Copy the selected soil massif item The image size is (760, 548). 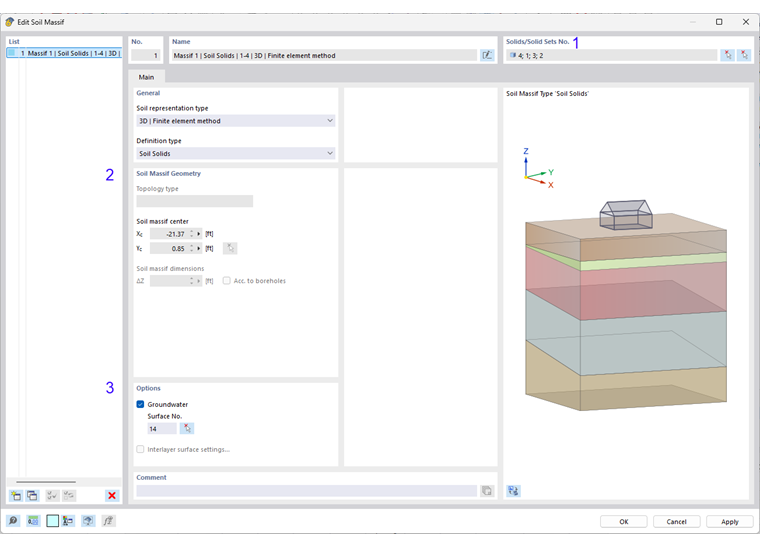tap(32, 495)
